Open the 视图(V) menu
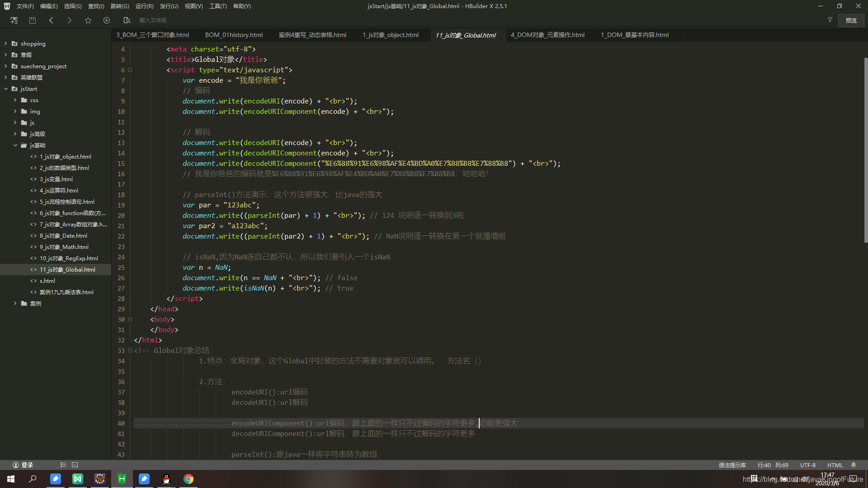Image resolution: width=868 pixels, height=488 pixels. point(193,6)
